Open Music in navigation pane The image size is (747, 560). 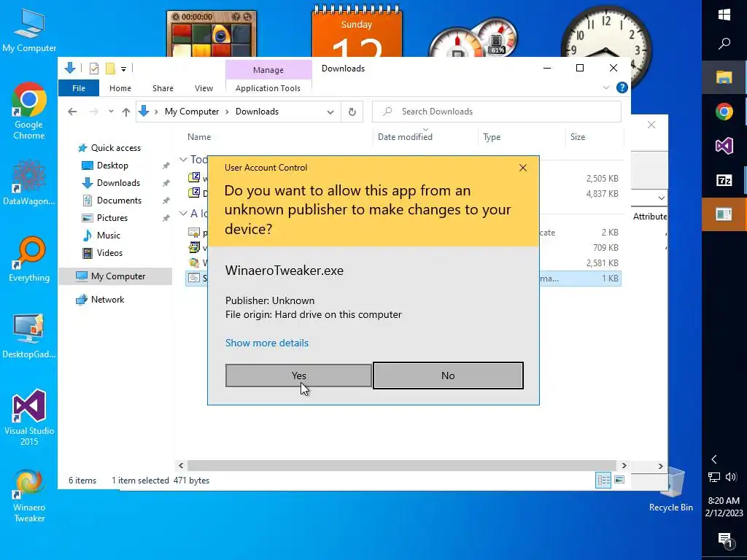click(x=108, y=236)
